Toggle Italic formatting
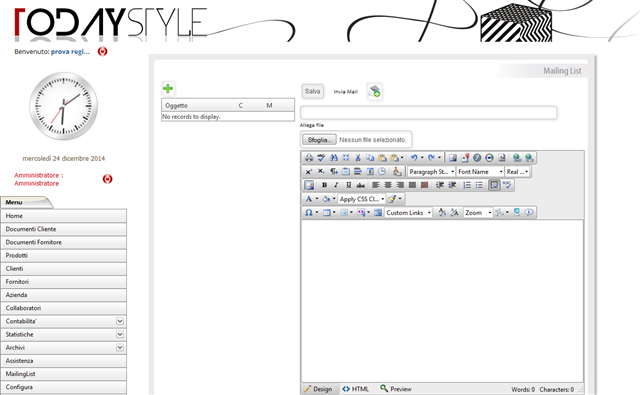Viewport: 640px width, 395px height. (336, 185)
